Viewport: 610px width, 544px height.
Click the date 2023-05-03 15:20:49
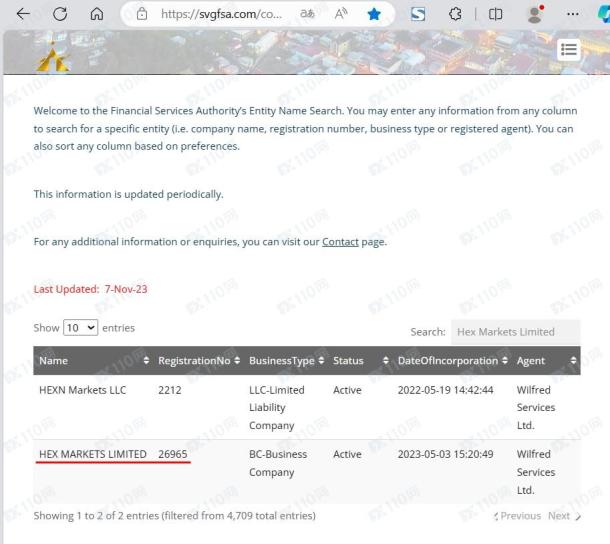click(445, 454)
